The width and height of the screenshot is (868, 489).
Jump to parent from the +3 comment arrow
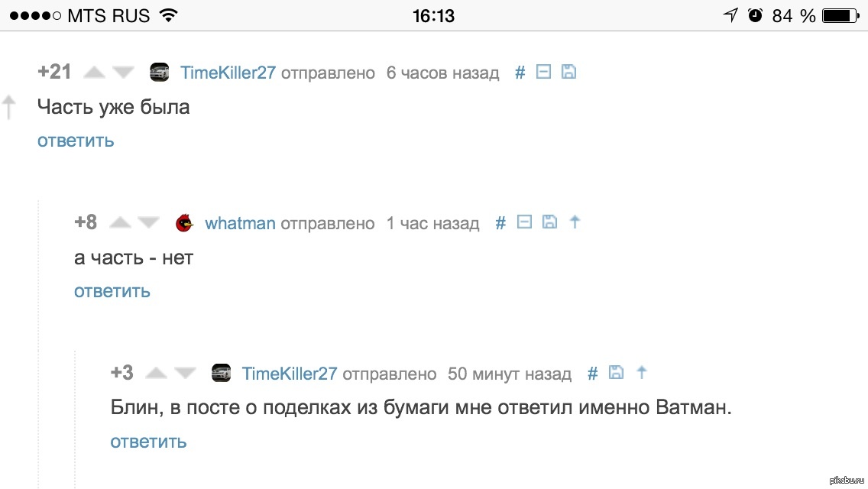pos(642,372)
